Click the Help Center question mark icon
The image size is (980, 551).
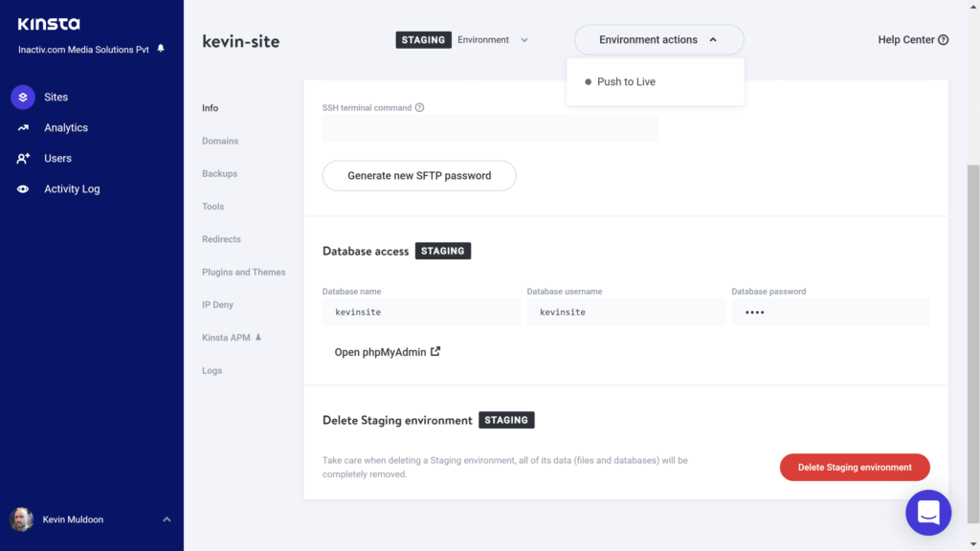click(x=943, y=40)
